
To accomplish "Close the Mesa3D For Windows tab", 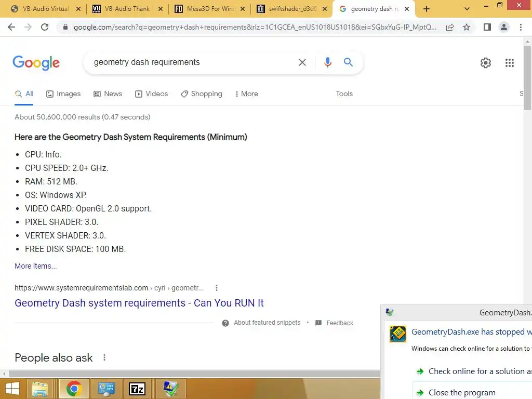I will [x=243, y=9].
